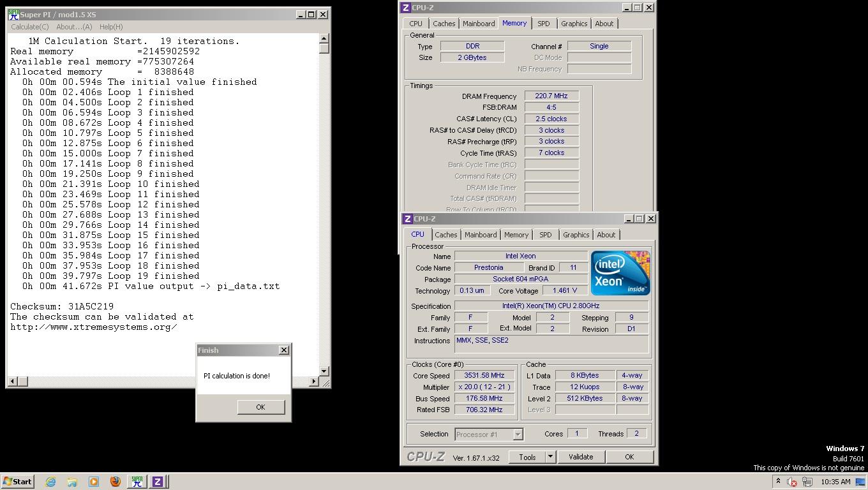Click Specification field Intel Xeon 2.80GHz
This screenshot has height=490, width=868.
click(551, 306)
